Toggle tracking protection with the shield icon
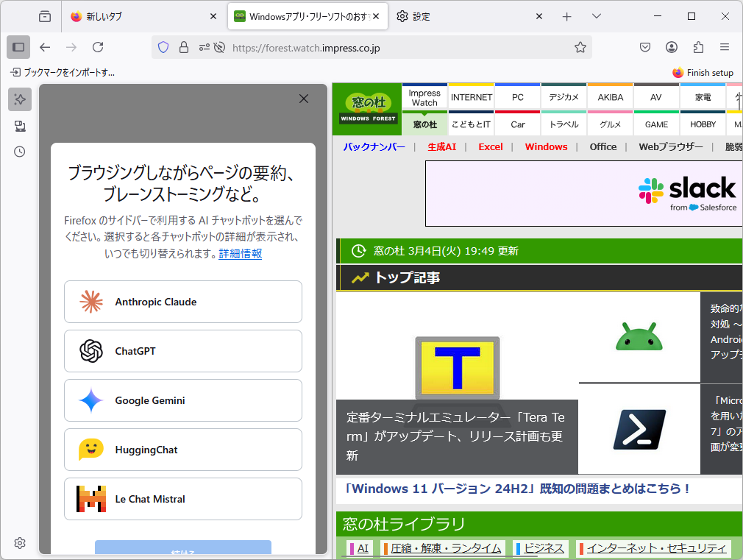 [162, 47]
